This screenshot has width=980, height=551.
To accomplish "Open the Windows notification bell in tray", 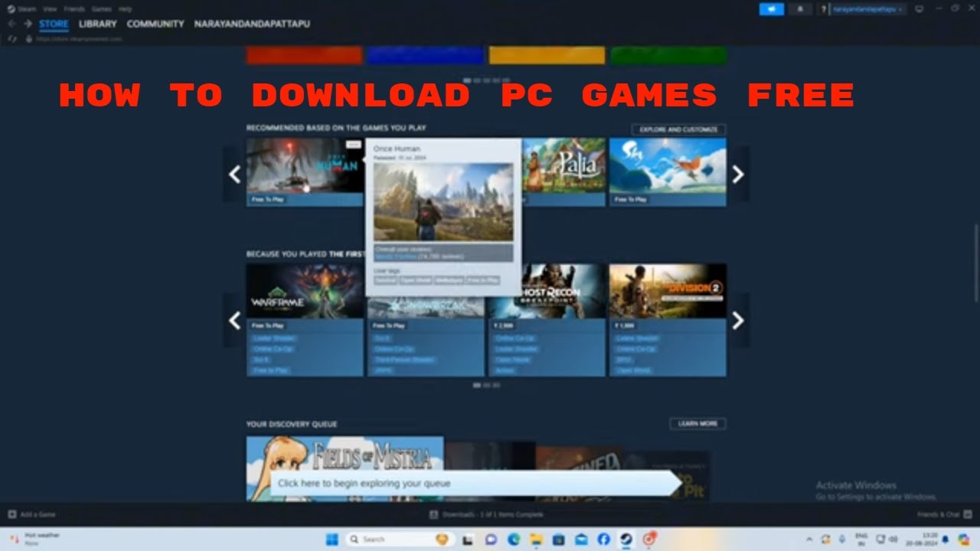I will coord(945,540).
